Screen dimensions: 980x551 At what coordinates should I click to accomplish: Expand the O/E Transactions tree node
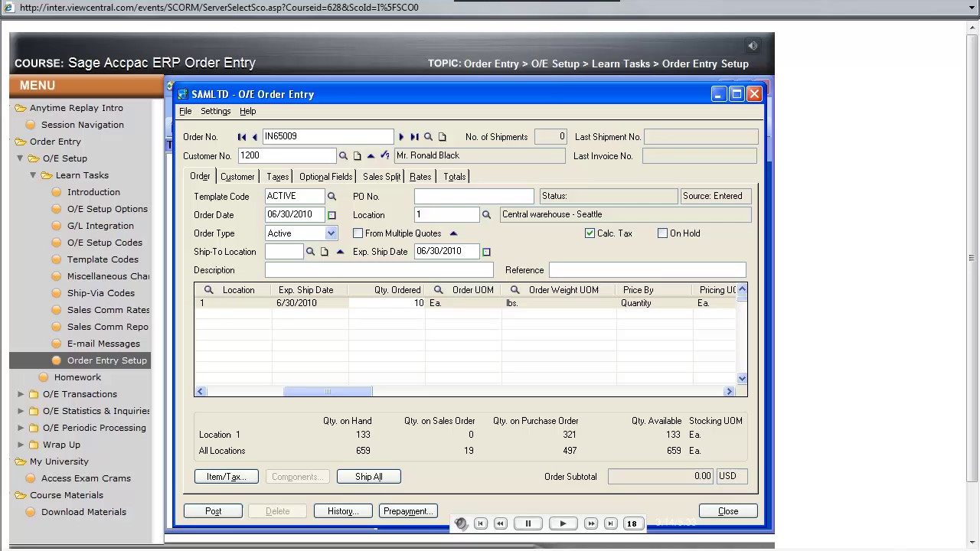[21, 394]
